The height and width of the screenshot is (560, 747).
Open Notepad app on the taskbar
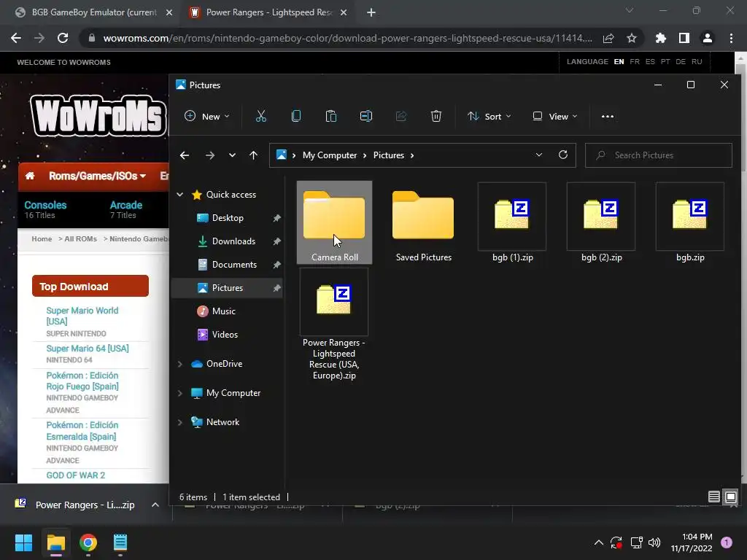pos(120,542)
